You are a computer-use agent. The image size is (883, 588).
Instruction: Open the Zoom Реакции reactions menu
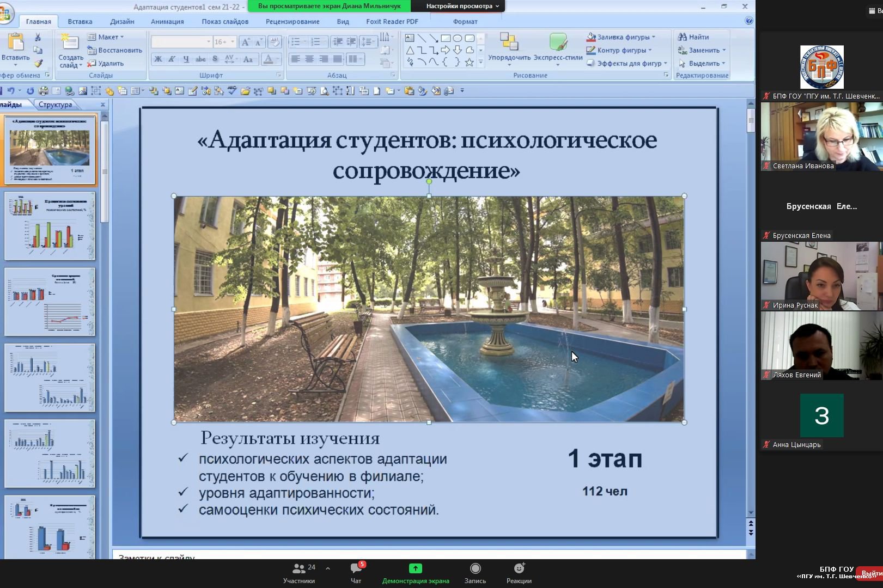519,573
